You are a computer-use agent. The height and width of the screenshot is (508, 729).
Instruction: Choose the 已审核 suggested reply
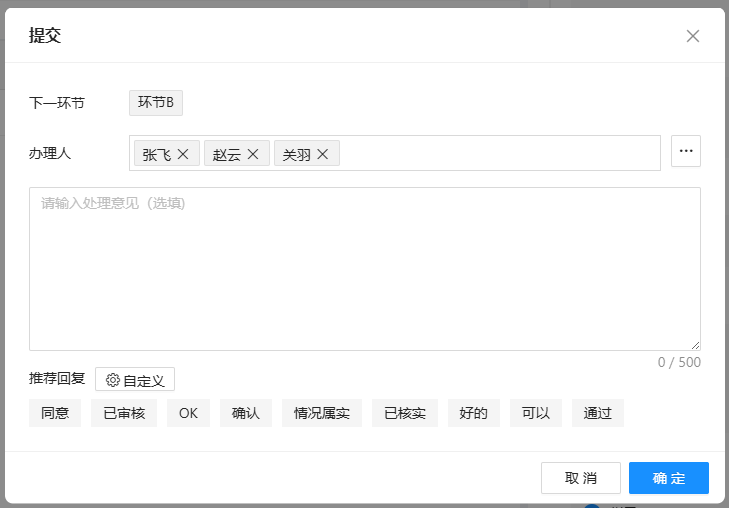coord(124,413)
